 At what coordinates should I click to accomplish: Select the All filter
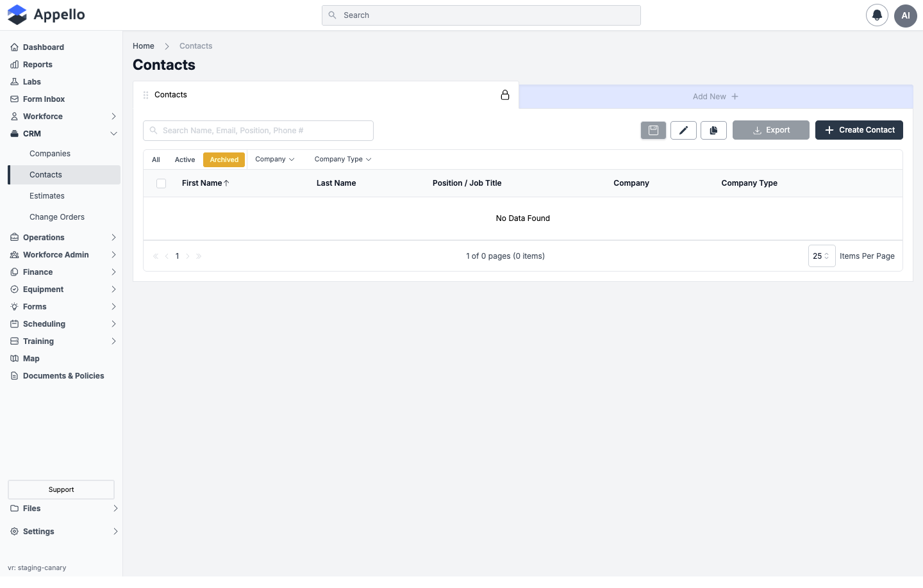coord(156,159)
